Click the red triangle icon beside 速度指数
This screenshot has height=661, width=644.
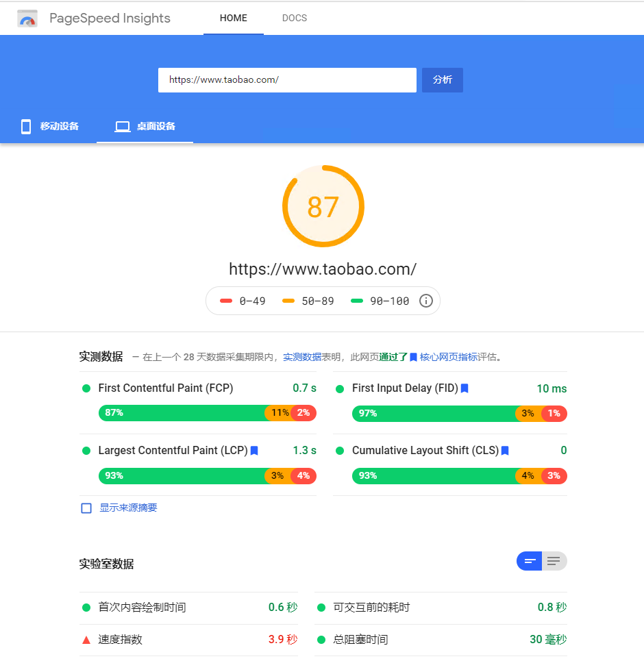pyautogui.click(x=86, y=639)
